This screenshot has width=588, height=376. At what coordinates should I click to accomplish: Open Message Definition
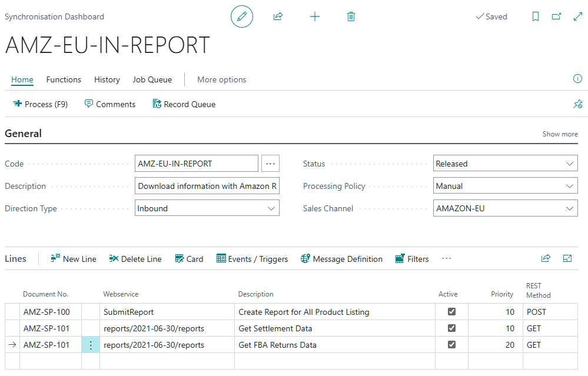click(341, 259)
